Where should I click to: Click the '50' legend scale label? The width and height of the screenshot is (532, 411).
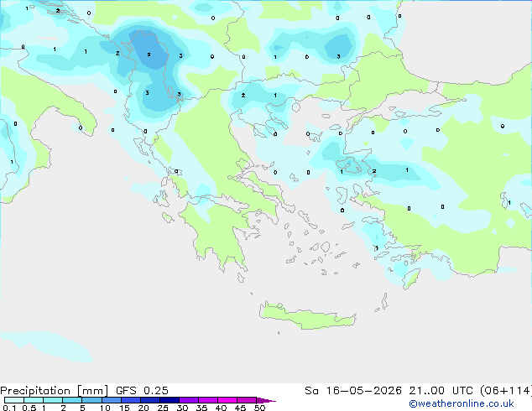point(259,408)
